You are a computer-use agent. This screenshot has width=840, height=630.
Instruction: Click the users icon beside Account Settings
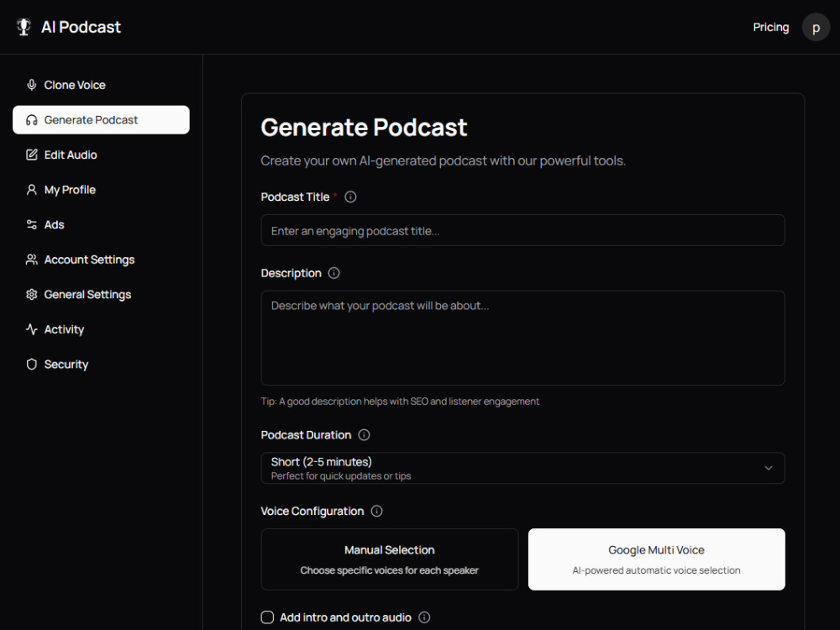32,260
